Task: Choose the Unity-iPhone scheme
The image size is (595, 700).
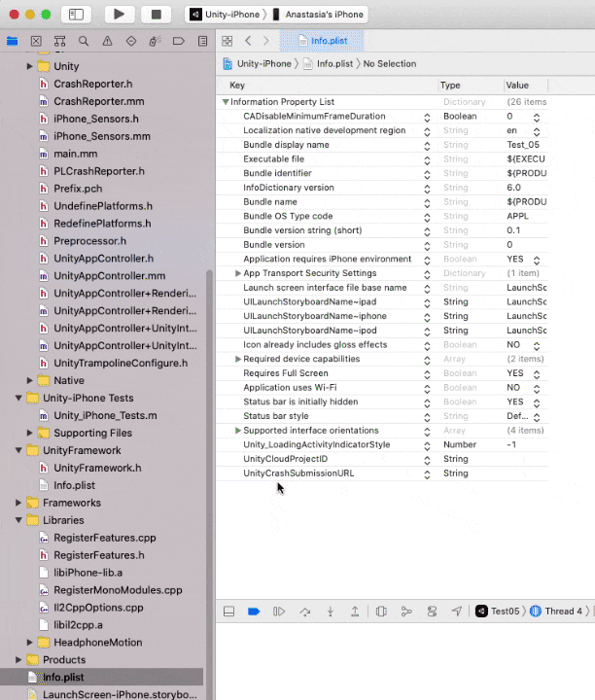Action: (225, 15)
